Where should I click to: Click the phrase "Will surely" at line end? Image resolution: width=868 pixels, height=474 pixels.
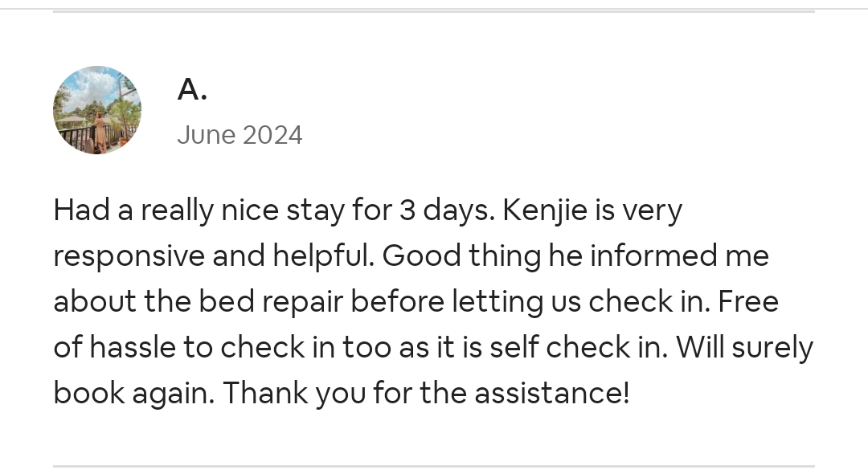click(x=744, y=349)
